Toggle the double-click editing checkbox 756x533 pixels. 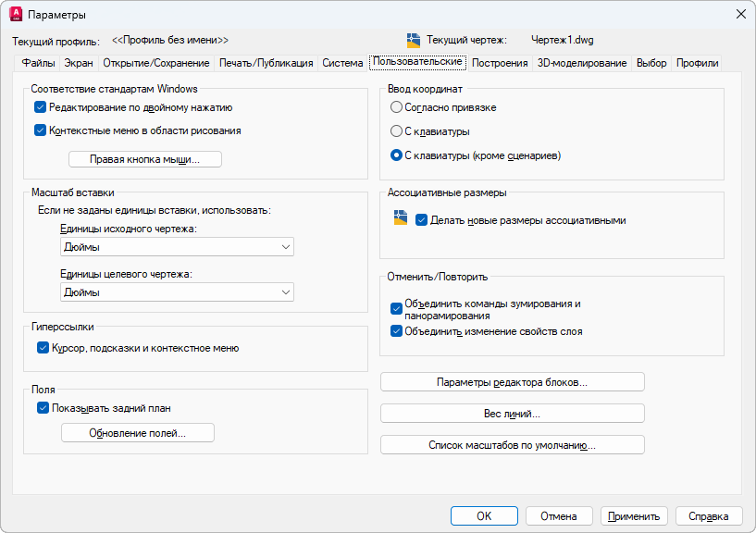pos(41,107)
